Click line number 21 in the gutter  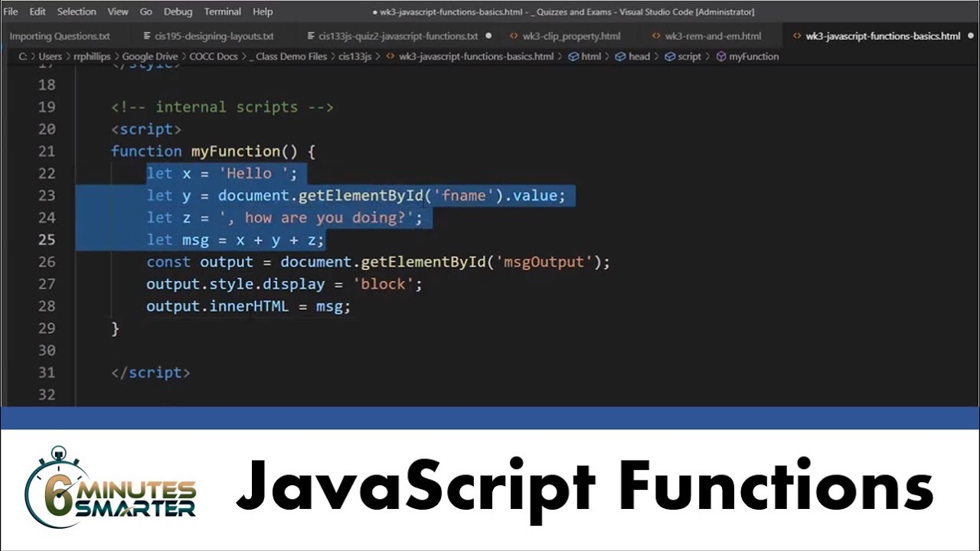46,152
